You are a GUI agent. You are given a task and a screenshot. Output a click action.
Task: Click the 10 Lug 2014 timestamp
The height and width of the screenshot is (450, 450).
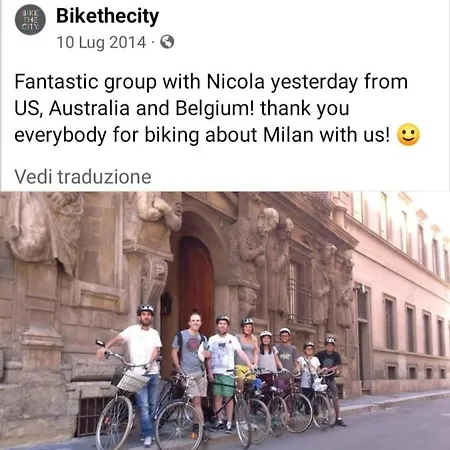click(x=101, y=42)
